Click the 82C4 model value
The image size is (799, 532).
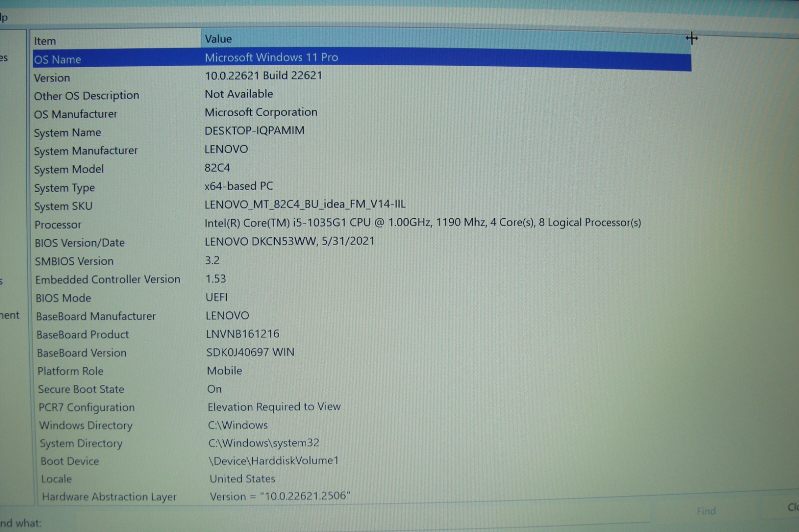point(217,168)
